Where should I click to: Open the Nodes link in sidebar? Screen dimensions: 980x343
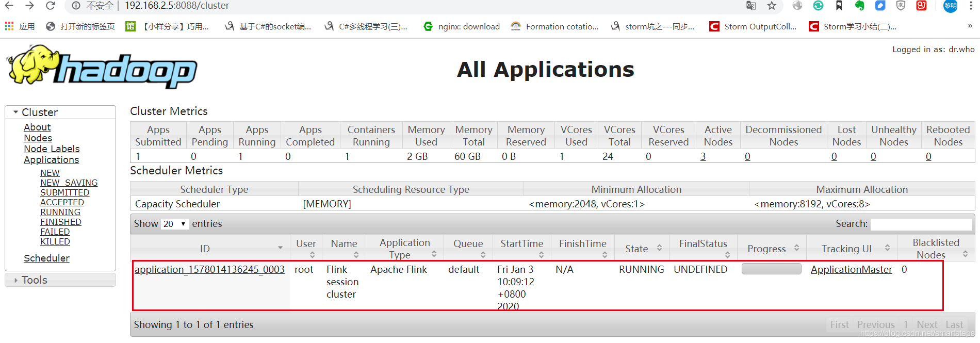tap(38, 138)
